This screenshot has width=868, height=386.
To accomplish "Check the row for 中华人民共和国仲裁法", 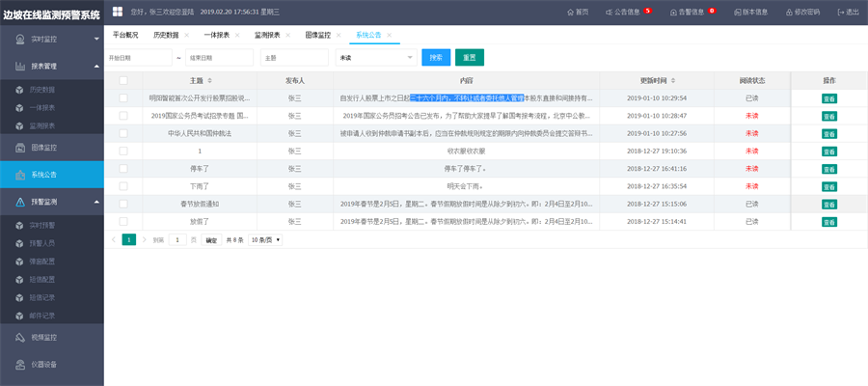I will pyautogui.click(x=123, y=133).
